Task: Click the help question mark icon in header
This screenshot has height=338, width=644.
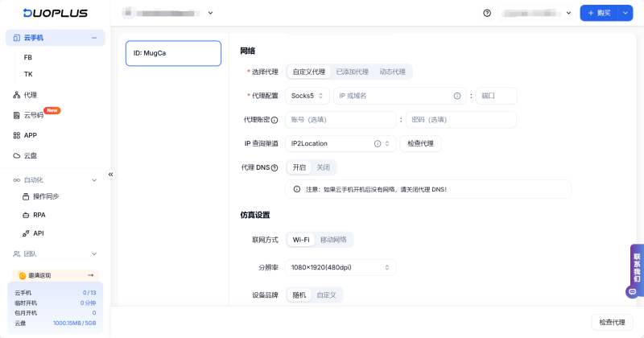Action: 487,13
